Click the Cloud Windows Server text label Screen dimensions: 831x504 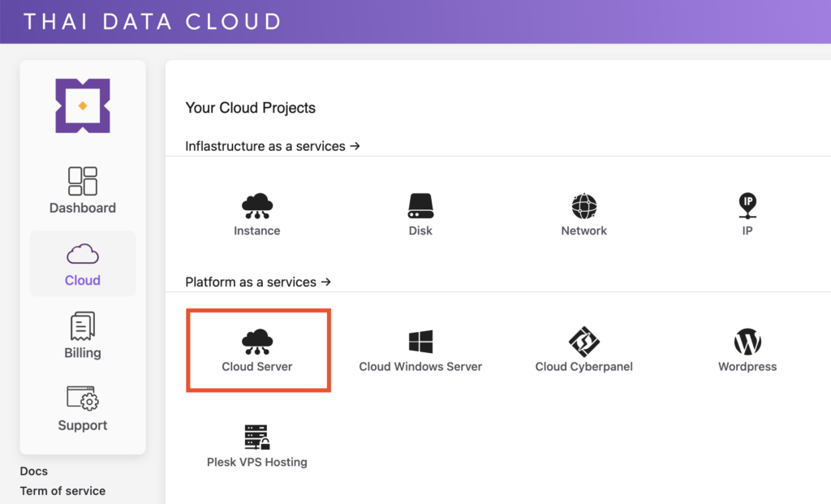click(420, 366)
